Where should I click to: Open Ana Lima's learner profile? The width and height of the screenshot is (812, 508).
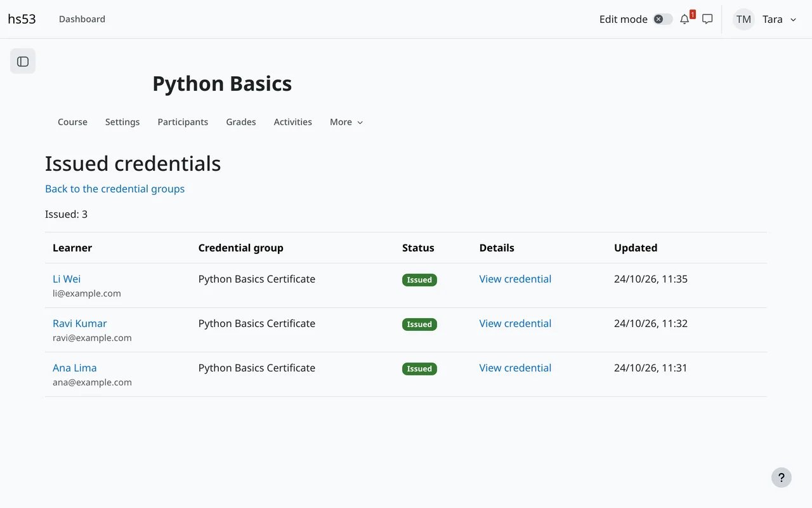tap(75, 368)
